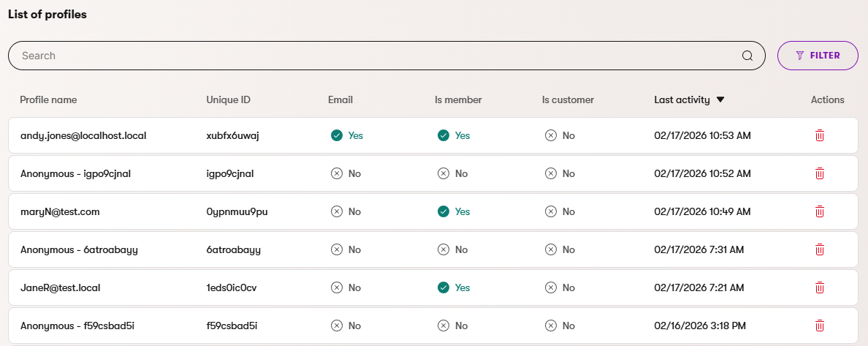Delete the Anonymous - igpo9cjnal profile

point(820,173)
